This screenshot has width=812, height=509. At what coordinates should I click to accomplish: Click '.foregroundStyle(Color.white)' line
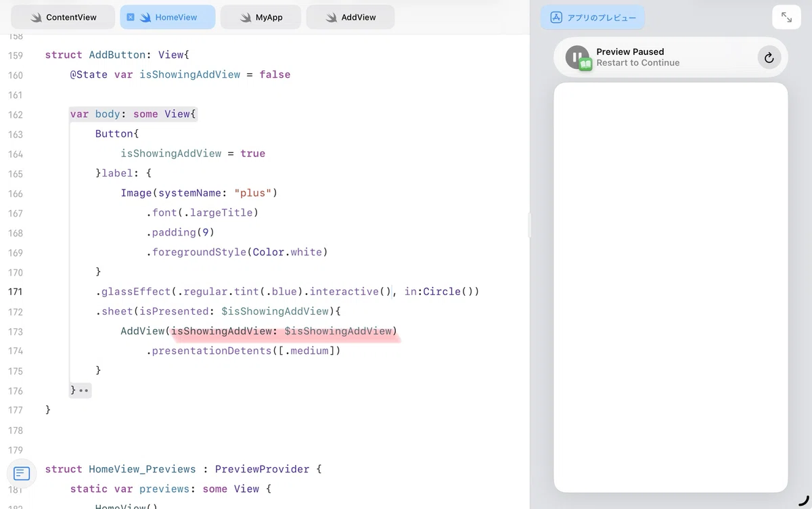(237, 252)
